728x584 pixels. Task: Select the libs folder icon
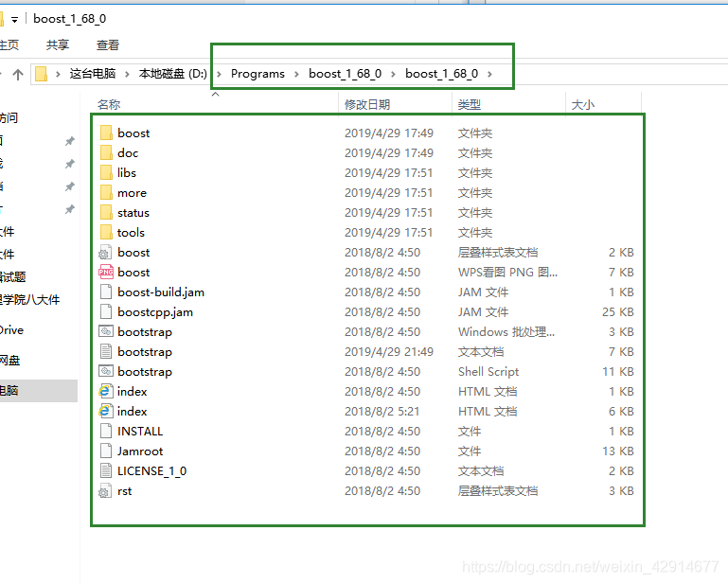click(x=106, y=172)
